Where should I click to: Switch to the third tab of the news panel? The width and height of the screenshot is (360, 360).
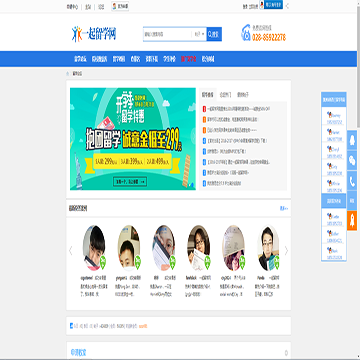(243, 95)
